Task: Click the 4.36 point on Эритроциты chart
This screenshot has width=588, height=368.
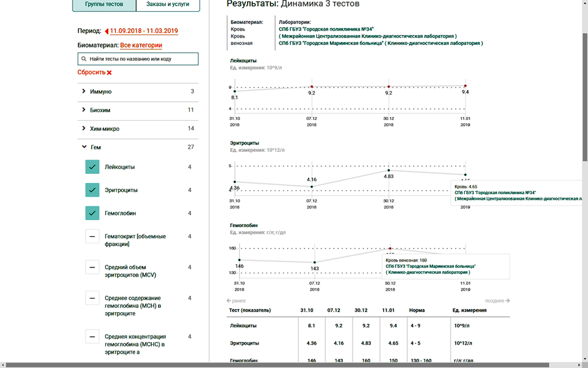Action: coord(235,182)
